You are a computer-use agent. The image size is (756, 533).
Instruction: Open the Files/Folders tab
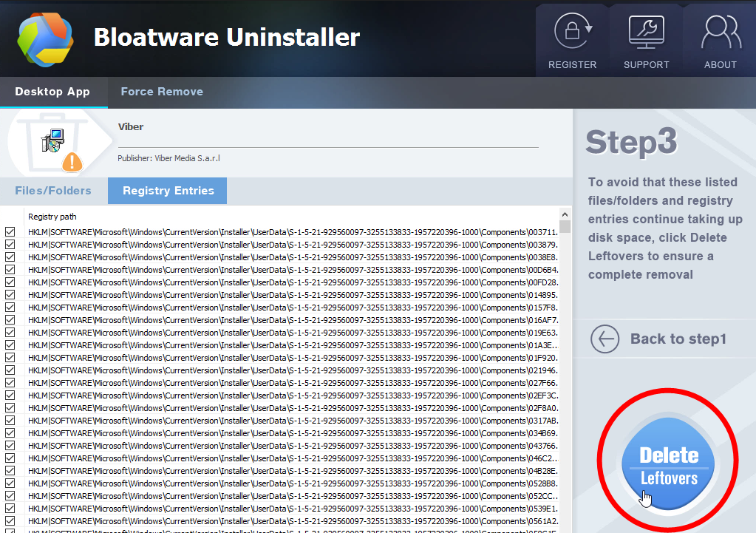point(53,191)
